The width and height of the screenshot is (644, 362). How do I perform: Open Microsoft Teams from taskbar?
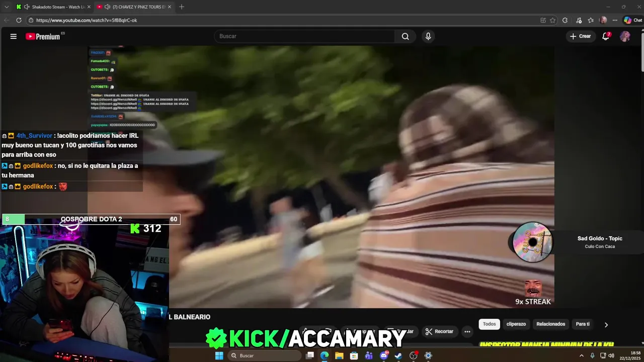369,355
